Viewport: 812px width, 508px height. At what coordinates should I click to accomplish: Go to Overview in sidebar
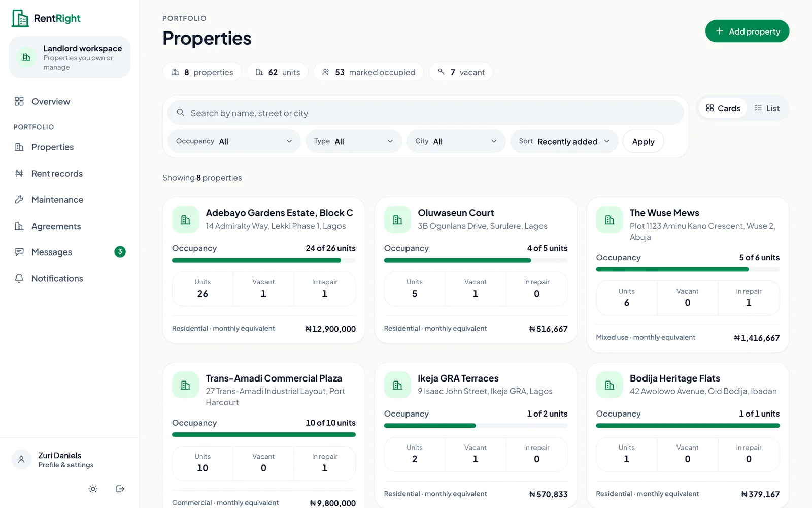click(70, 101)
